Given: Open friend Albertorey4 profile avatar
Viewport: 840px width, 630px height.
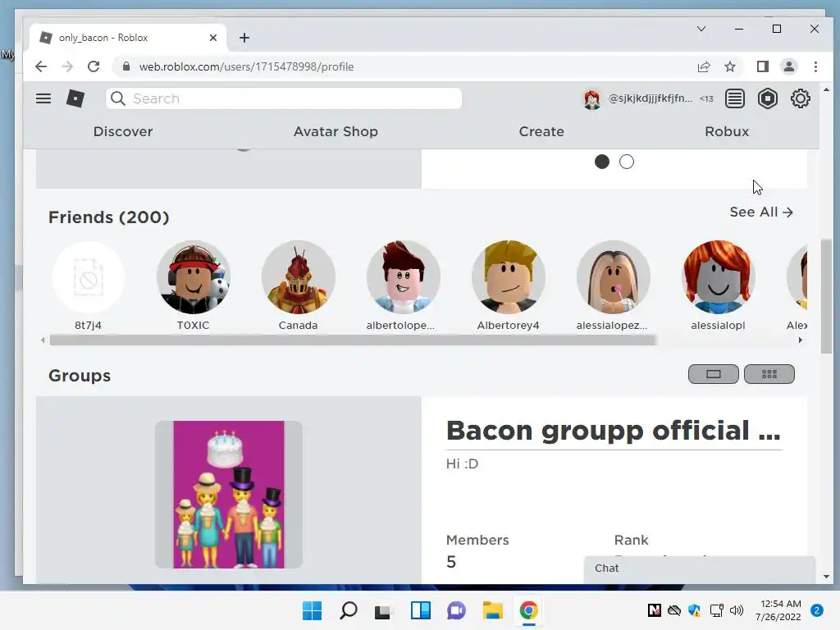Looking at the screenshot, I should 509,277.
